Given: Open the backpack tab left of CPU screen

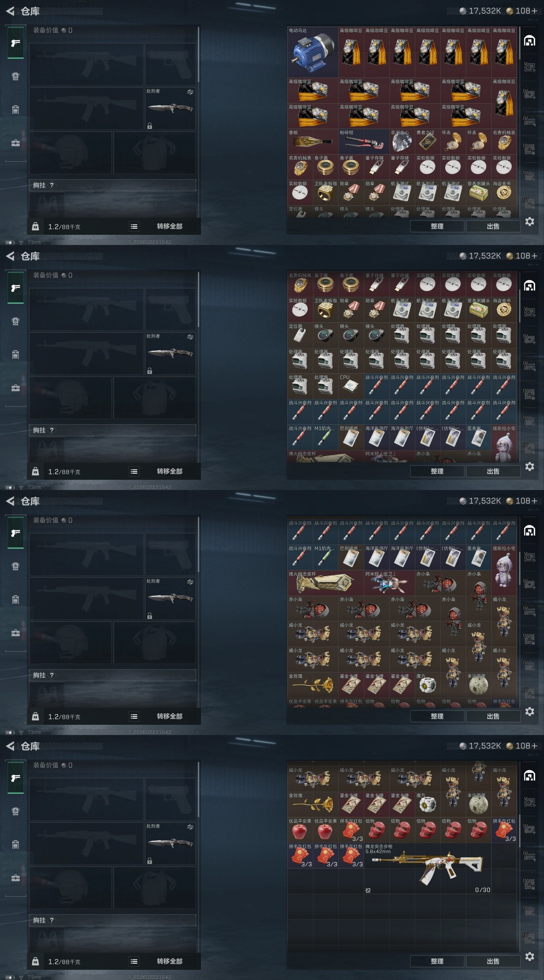Looking at the screenshot, I should [16, 355].
